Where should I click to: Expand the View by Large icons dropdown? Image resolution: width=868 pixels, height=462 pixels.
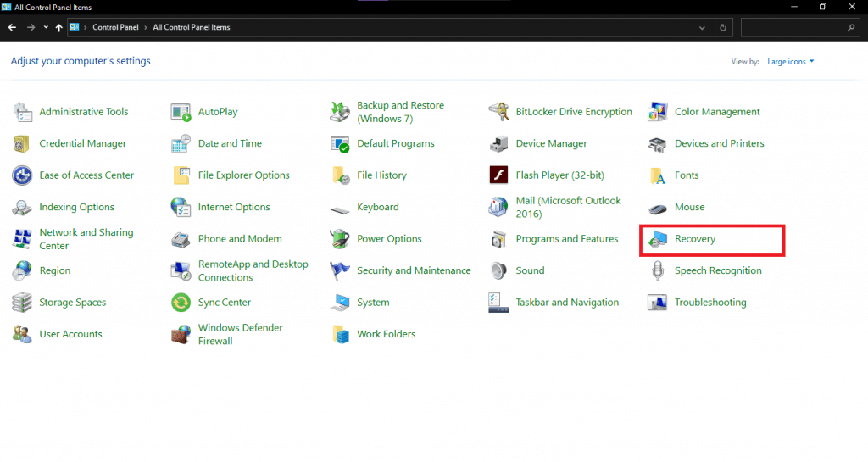pos(791,61)
